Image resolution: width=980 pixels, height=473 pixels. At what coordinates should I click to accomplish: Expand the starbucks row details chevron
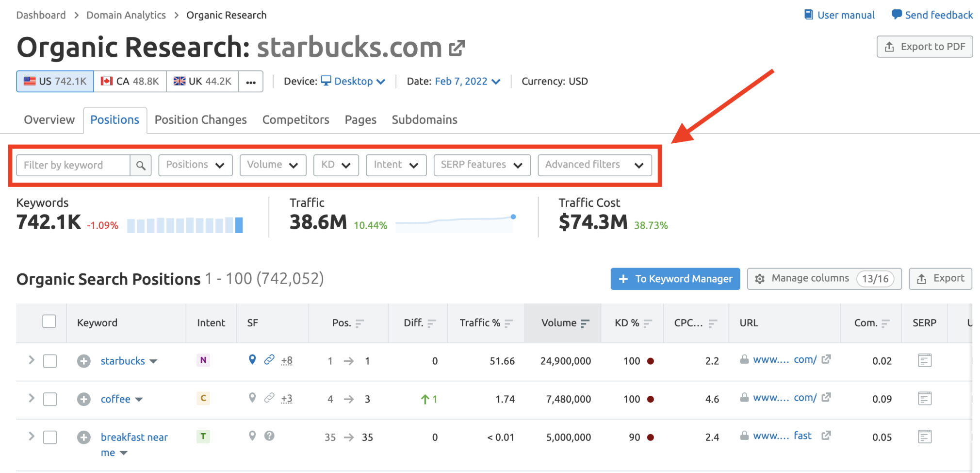tap(32, 360)
